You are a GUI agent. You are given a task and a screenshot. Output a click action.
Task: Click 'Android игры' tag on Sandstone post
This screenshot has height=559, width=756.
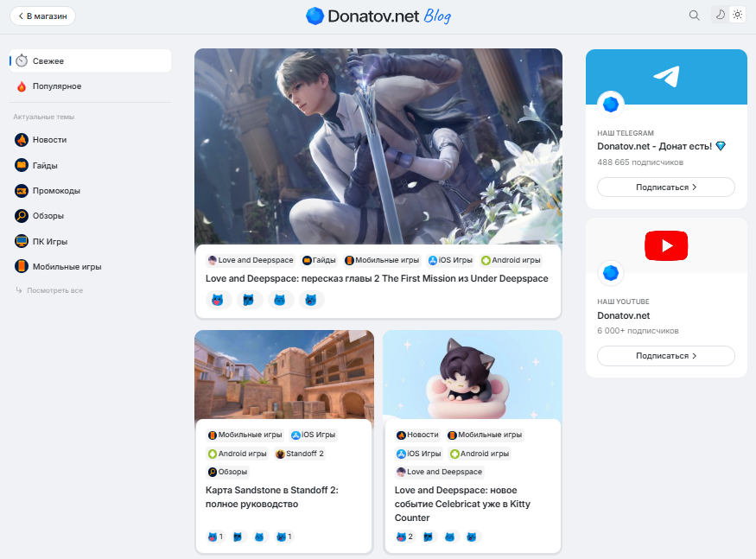coord(238,454)
